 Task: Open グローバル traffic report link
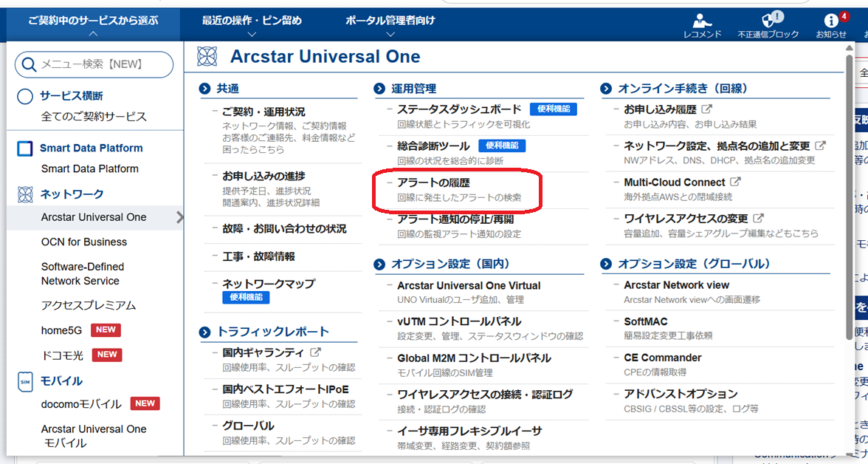tap(249, 426)
